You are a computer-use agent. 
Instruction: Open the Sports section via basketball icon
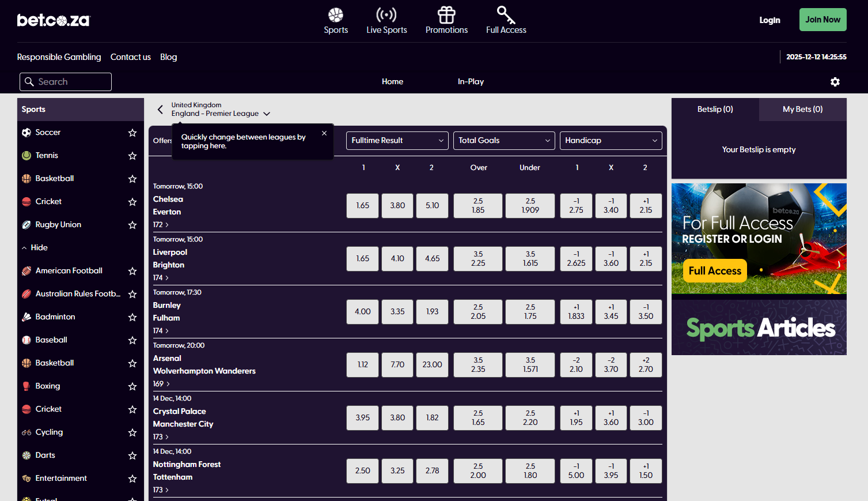(x=336, y=14)
